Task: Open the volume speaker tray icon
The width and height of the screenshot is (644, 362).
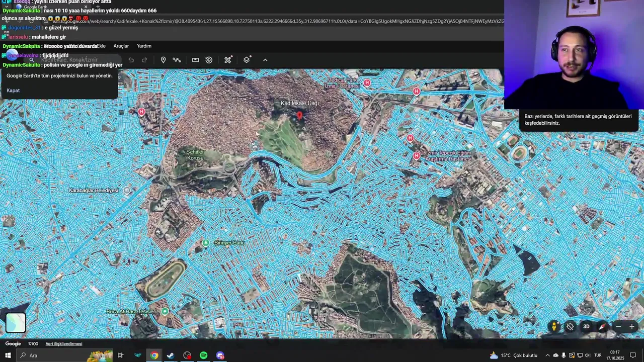Action: pyautogui.click(x=587, y=355)
